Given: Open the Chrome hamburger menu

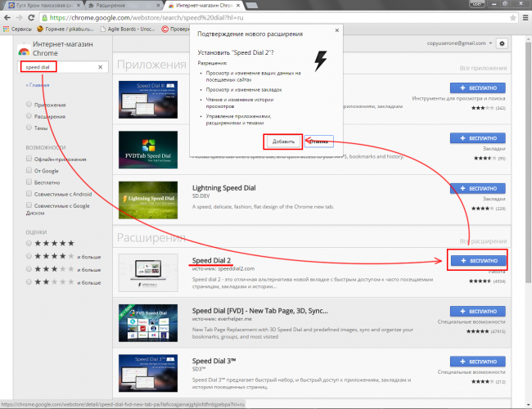Looking at the screenshot, I should pos(525,18).
